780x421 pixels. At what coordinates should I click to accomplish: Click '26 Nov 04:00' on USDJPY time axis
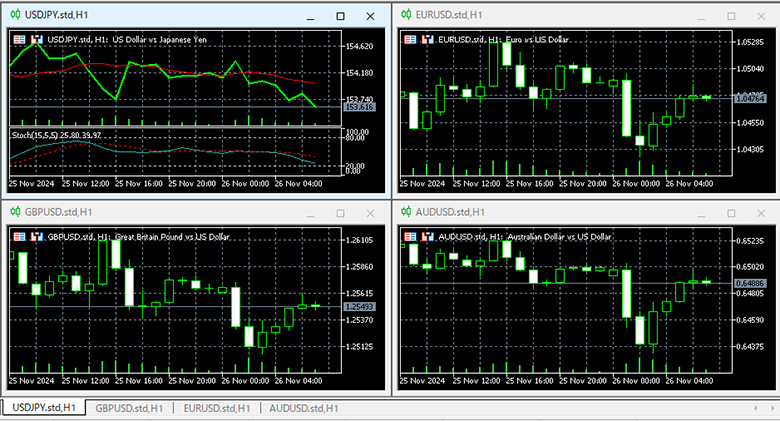298,184
